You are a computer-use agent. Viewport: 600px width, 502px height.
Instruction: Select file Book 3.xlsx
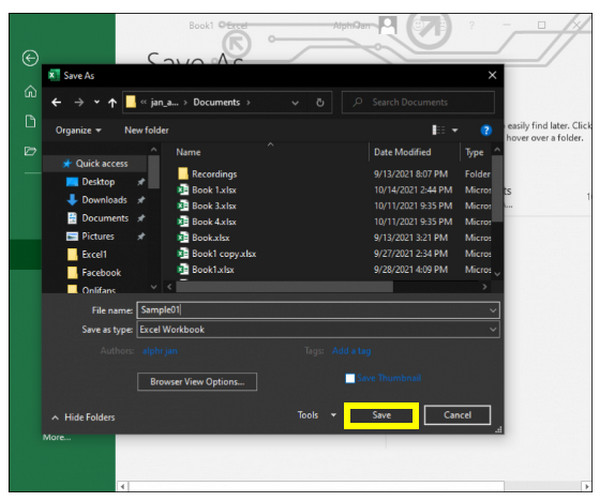214,206
